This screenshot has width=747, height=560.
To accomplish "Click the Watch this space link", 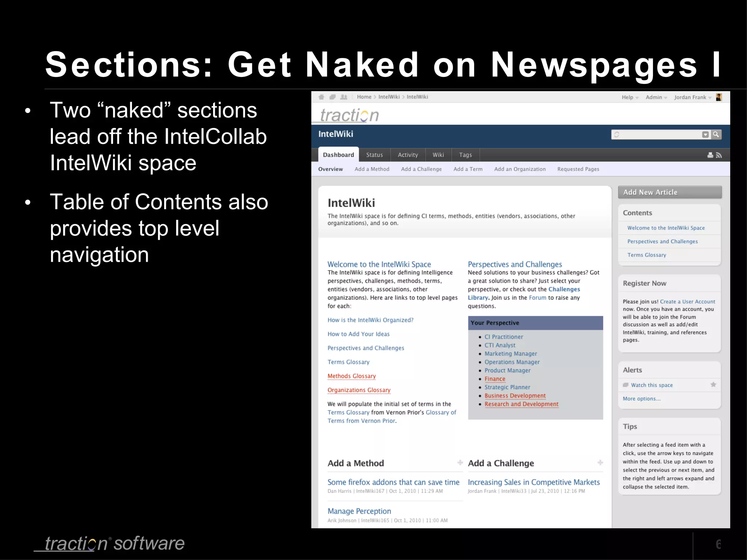I will (x=652, y=385).
